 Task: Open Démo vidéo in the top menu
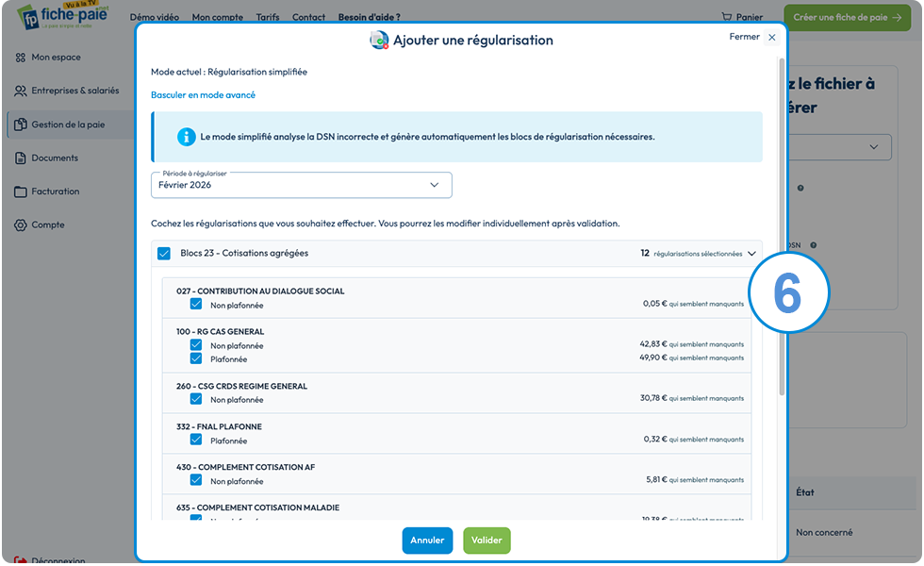(155, 17)
